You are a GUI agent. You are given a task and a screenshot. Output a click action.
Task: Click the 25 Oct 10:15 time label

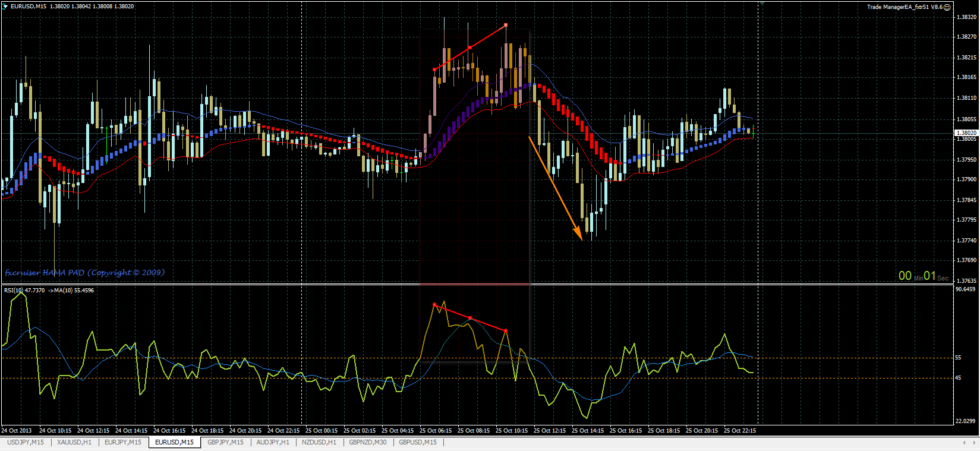(x=512, y=431)
